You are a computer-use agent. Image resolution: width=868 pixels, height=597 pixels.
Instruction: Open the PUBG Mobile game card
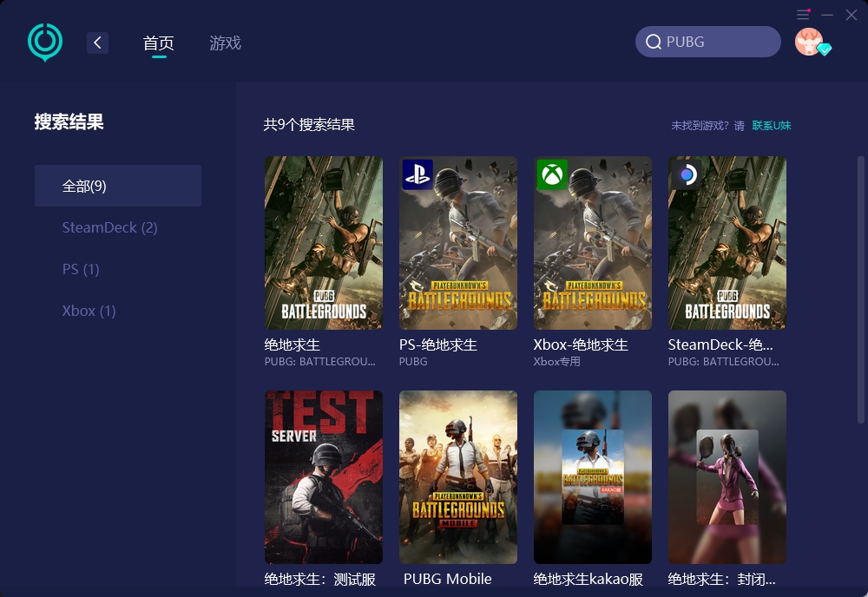457,477
